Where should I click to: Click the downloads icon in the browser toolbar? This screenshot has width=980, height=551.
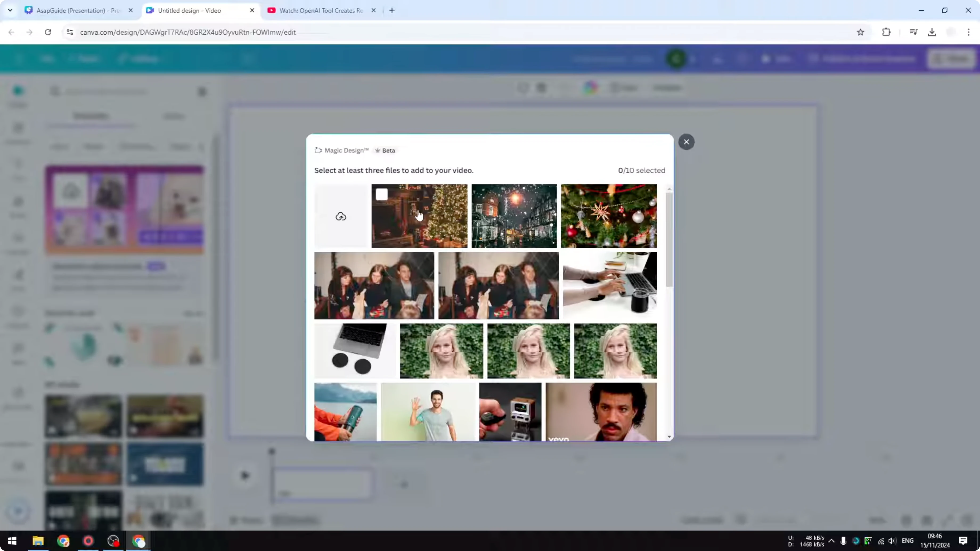tap(932, 32)
